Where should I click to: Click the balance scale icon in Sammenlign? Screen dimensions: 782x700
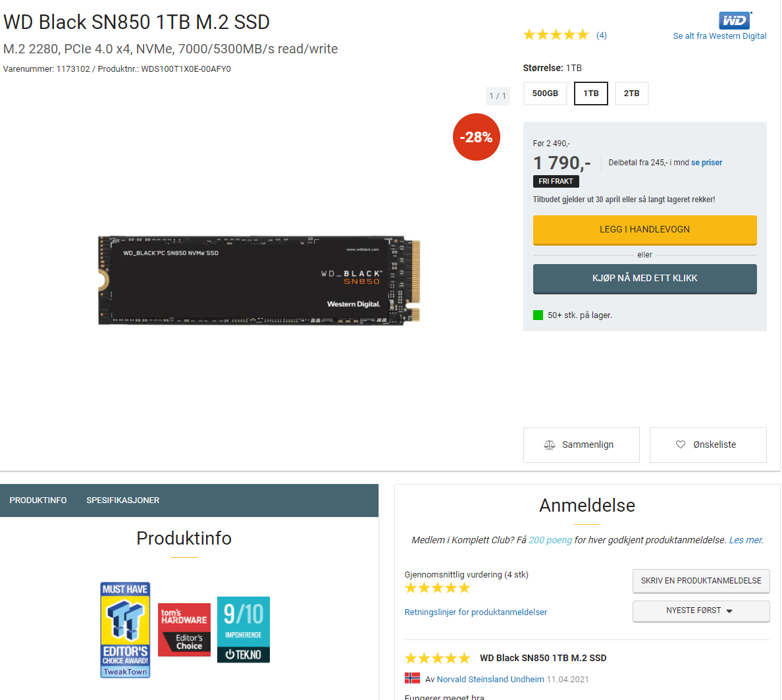pos(549,444)
